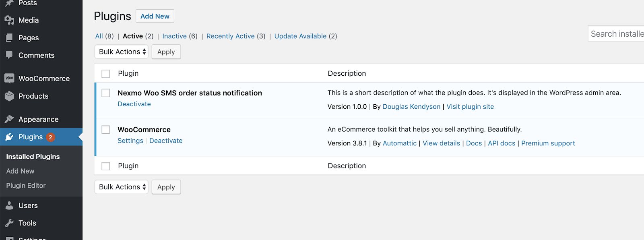Click the Media icon in sidebar
This screenshot has height=240, width=644.
[9, 20]
